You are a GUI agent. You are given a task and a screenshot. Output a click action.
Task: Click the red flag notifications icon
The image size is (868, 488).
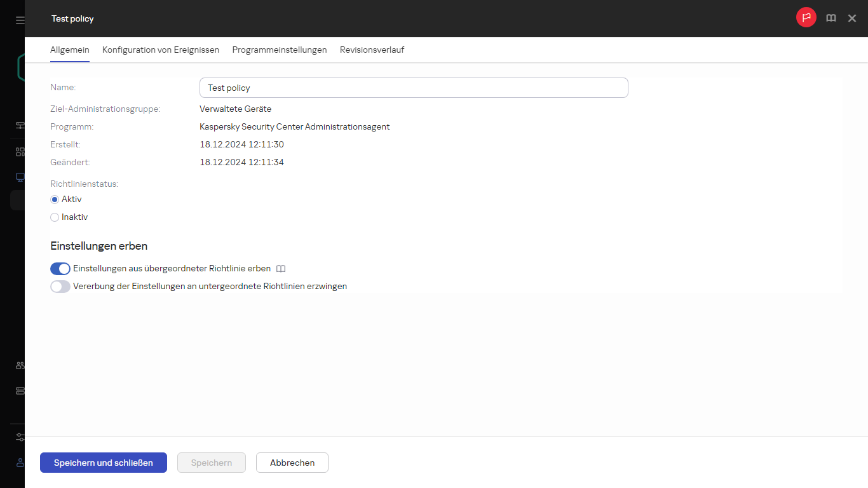tap(806, 18)
